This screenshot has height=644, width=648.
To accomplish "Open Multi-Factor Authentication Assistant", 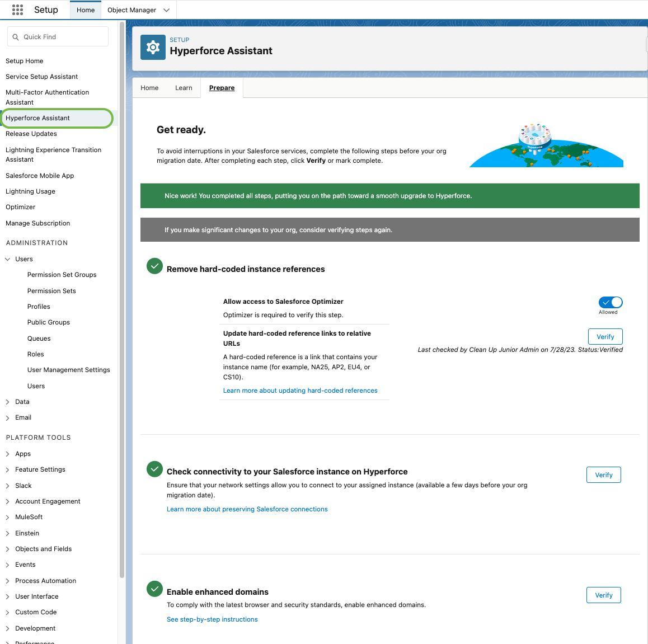I will click(47, 97).
